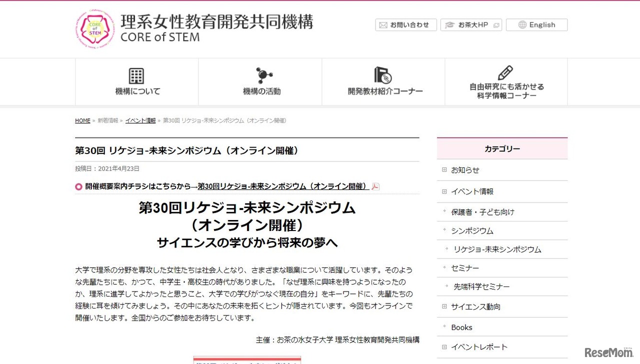
Task: Click the envelope icon on お問い合わせ button
Action: pyautogui.click(x=383, y=24)
